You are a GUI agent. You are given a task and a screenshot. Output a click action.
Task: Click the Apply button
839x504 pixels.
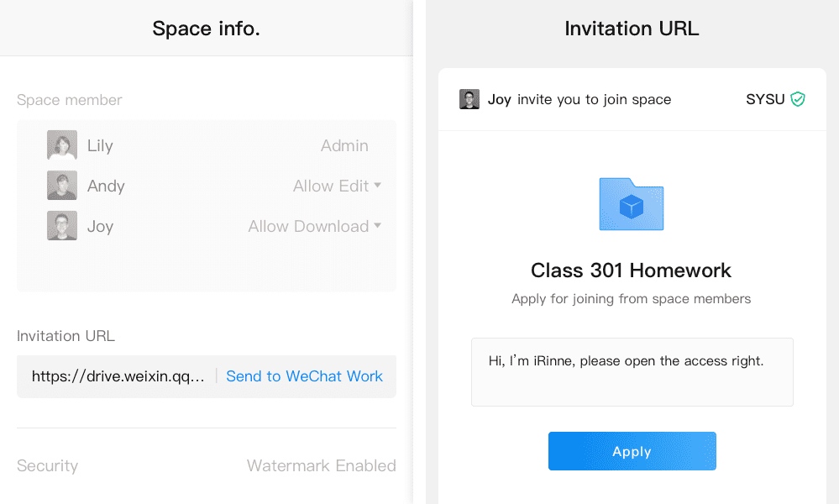pos(632,451)
